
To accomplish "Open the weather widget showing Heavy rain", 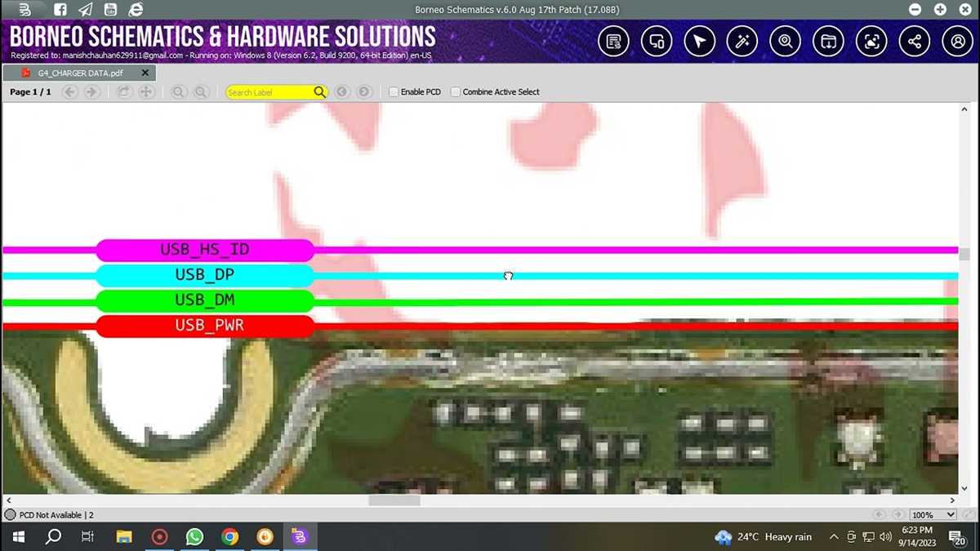I will pos(764,536).
